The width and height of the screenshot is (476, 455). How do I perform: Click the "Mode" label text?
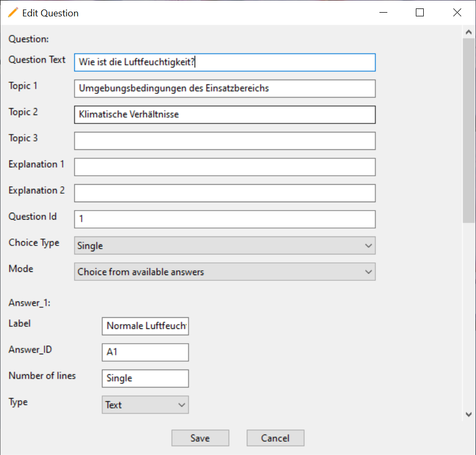(21, 269)
